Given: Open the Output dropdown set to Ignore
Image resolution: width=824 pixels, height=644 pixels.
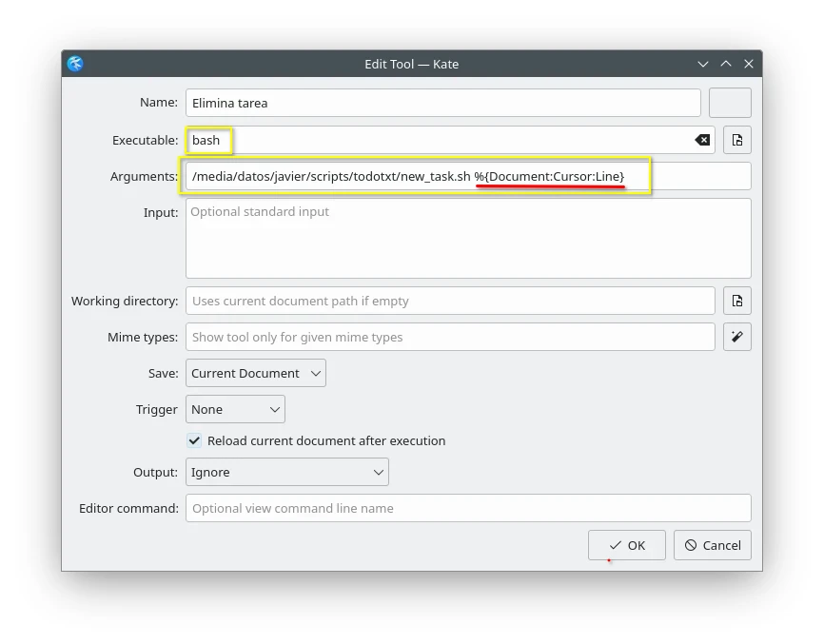Looking at the screenshot, I should [x=286, y=472].
